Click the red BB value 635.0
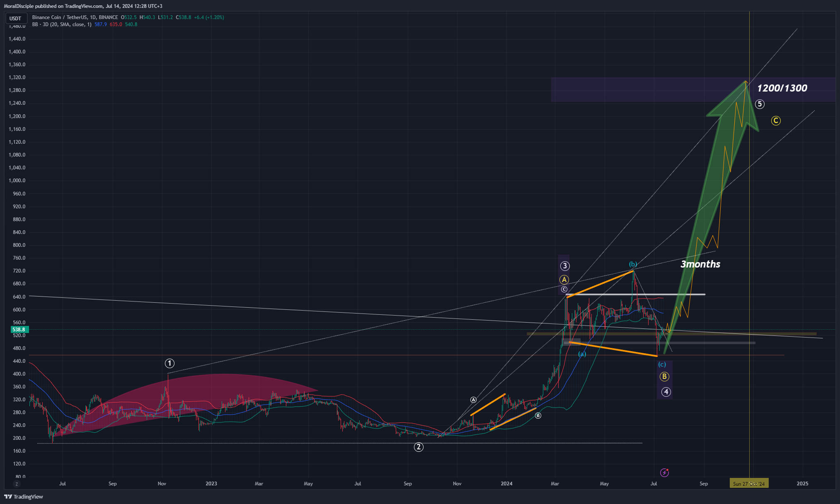840x504 pixels. point(116,24)
